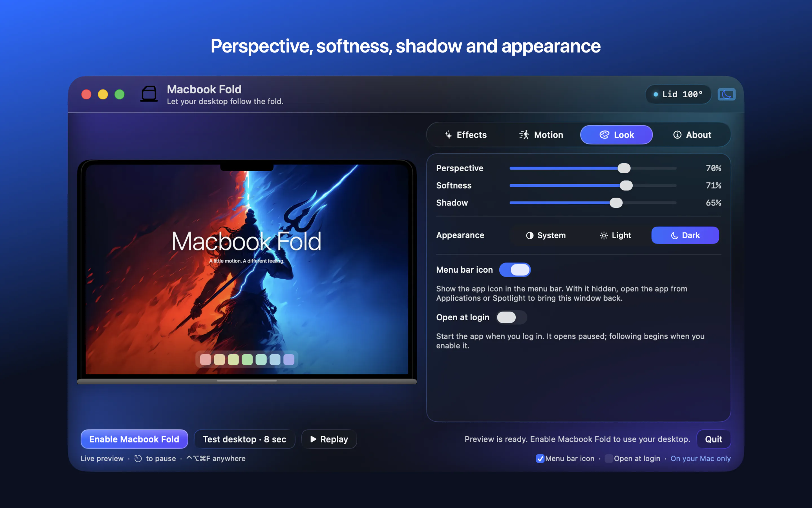Click the laptop preview wallpaper
Image resolution: width=812 pixels, height=508 pixels.
coord(247,269)
